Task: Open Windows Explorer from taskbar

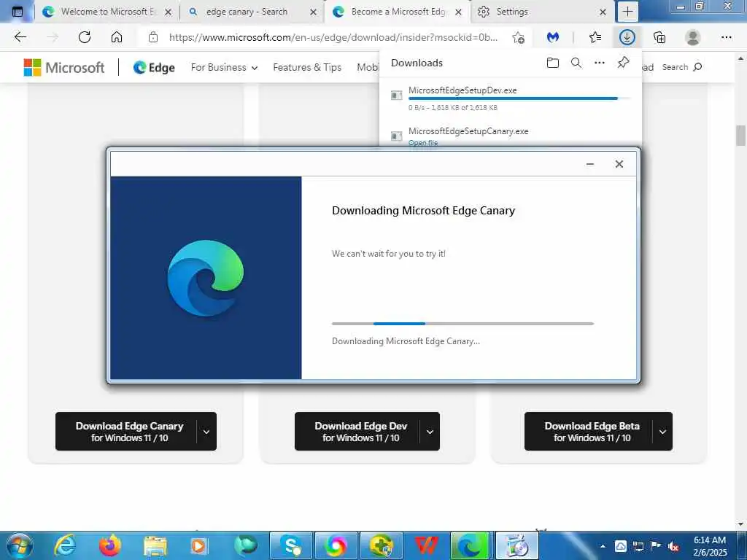Action: click(155, 545)
